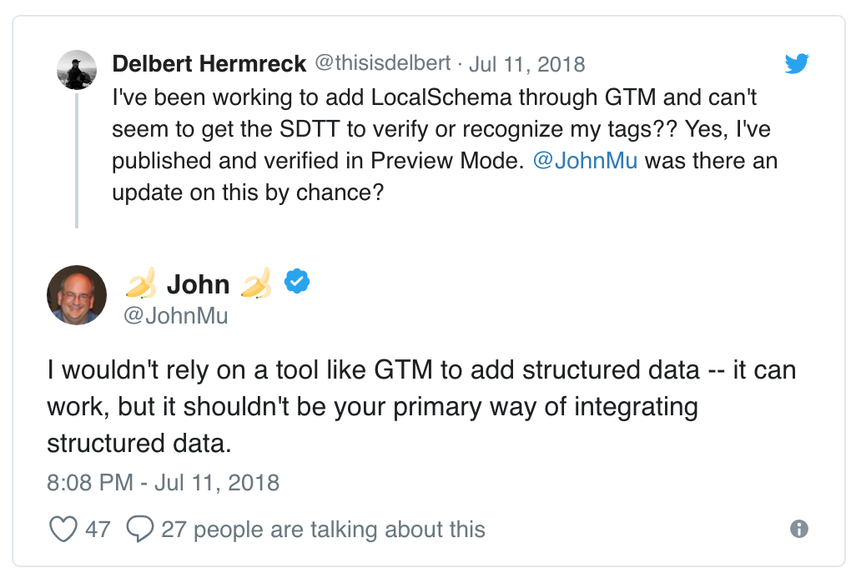Click John's blue verified badge
This screenshot has width=856, height=577.
click(x=297, y=281)
